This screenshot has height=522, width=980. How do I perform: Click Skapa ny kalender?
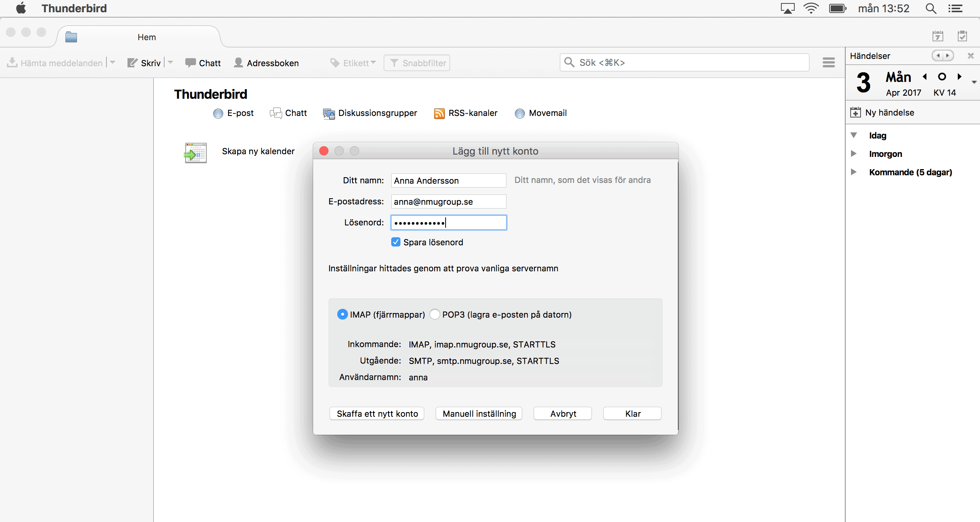pos(258,151)
